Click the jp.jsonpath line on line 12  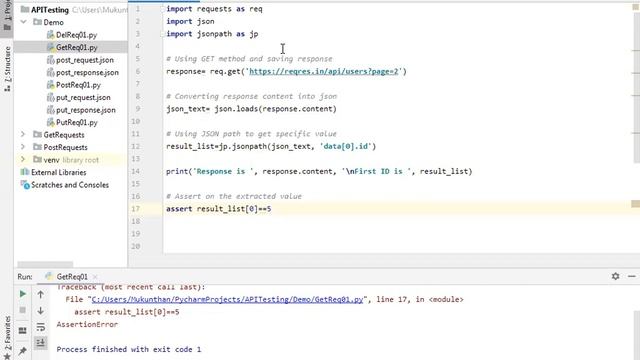(x=271, y=147)
